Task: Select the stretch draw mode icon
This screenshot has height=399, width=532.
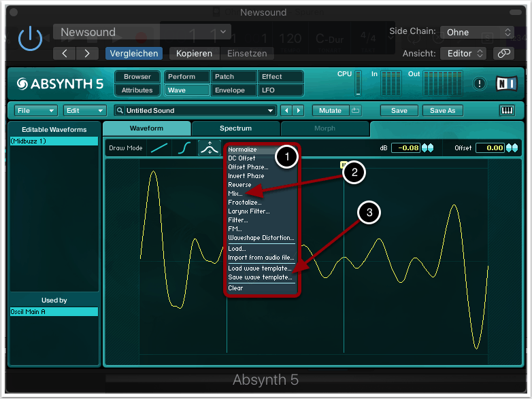Action: [x=210, y=148]
